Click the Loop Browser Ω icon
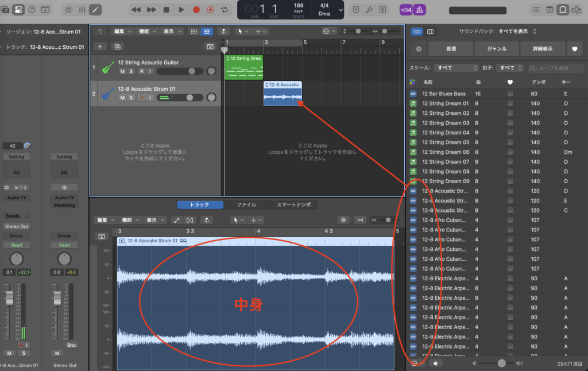The image size is (588, 371). pos(563,10)
